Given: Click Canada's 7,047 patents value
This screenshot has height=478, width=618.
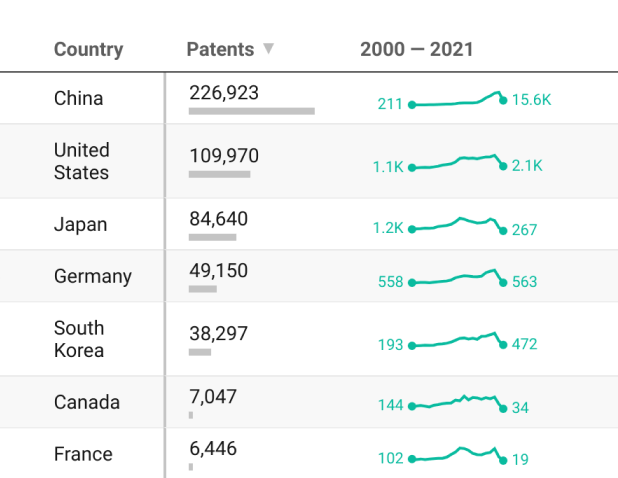Looking at the screenshot, I should (x=213, y=396).
